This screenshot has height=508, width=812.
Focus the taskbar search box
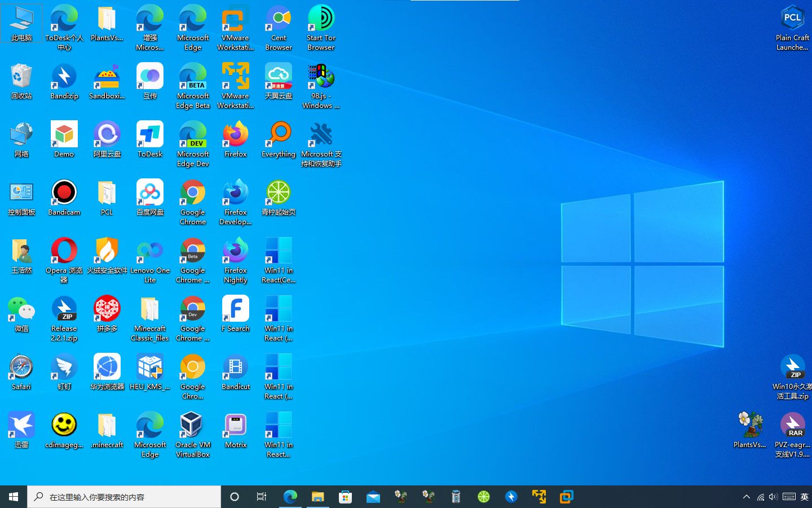point(124,497)
